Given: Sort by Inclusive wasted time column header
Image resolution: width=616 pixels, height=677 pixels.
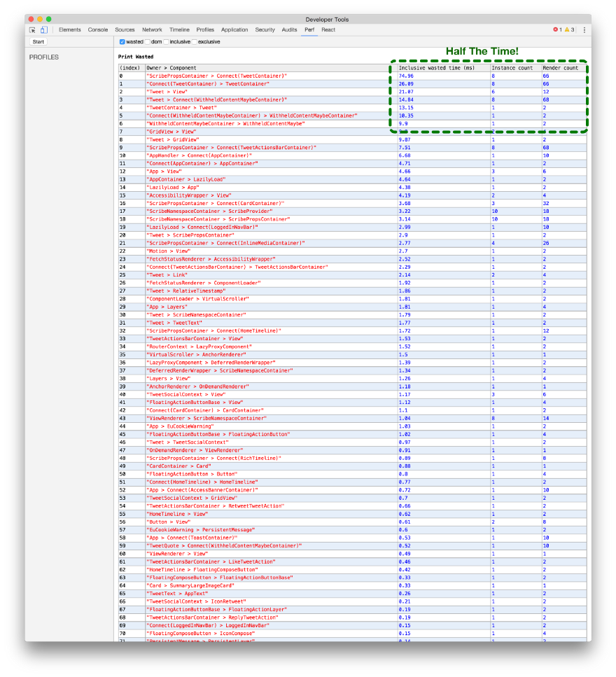Looking at the screenshot, I should point(443,68).
